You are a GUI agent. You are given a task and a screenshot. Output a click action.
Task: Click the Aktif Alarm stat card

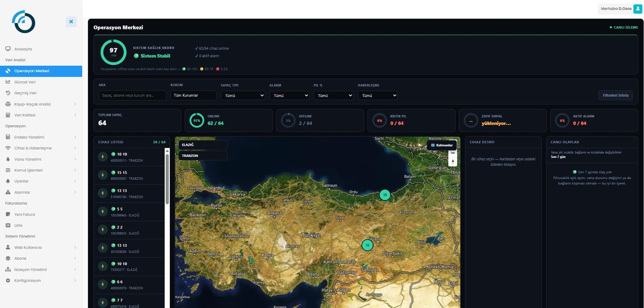pos(594,120)
